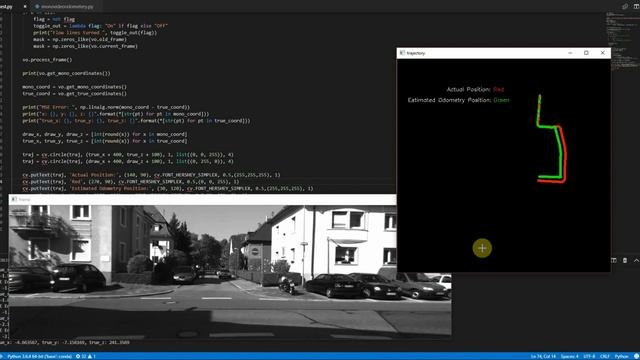640x360 pixels.
Task: Click the red 'Red' text
Action: tap(498, 89)
